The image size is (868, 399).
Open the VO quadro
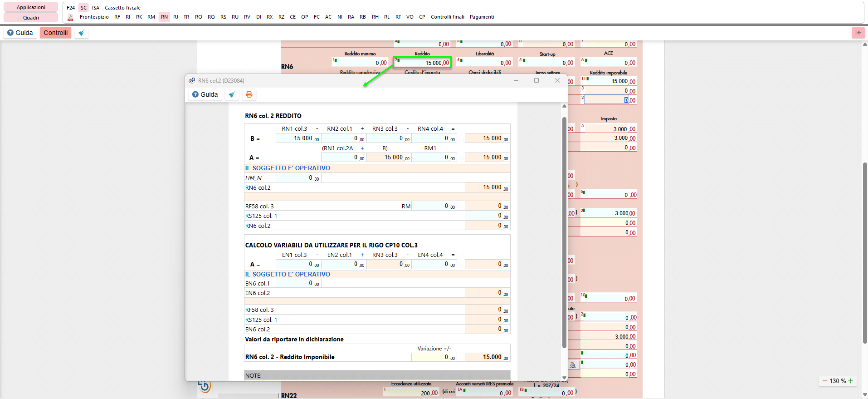pyautogui.click(x=410, y=17)
